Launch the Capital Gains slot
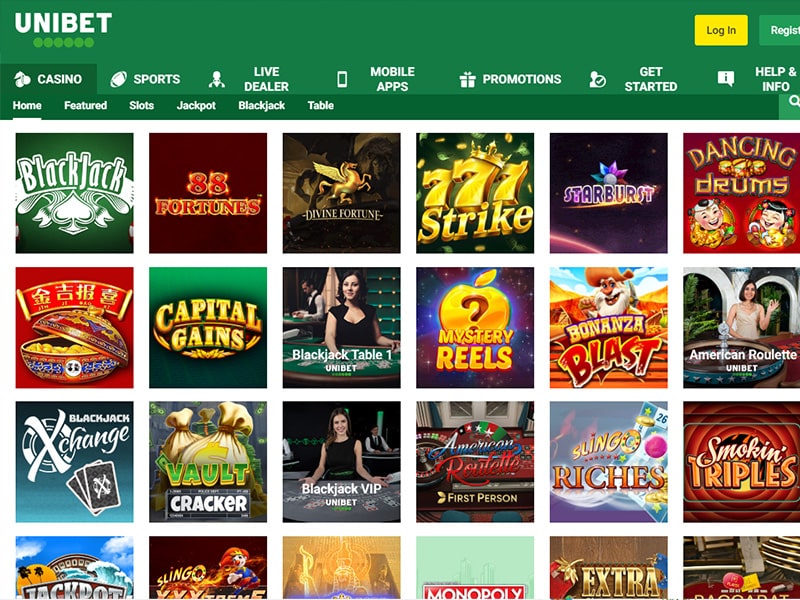 [208, 328]
